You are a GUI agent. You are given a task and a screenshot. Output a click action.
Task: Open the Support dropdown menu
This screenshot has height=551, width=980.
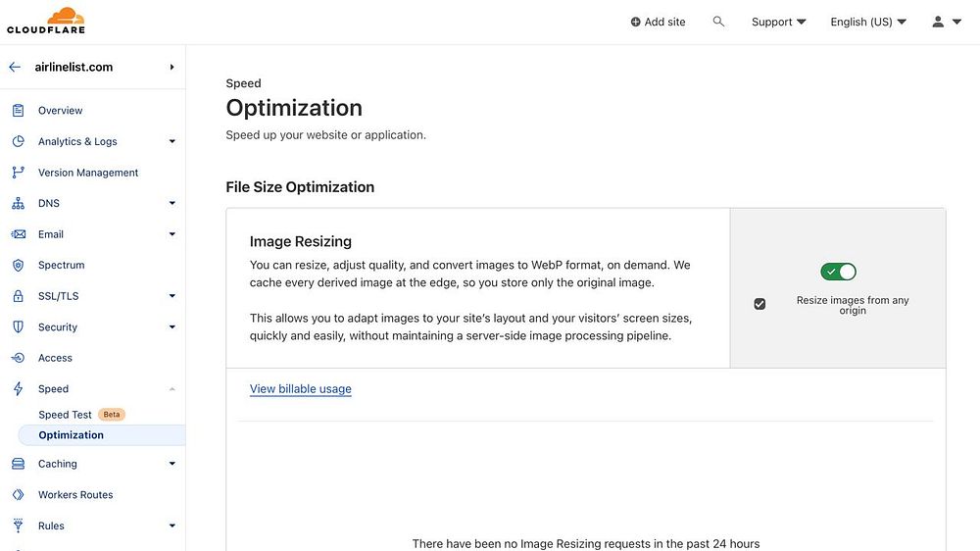[778, 22]
